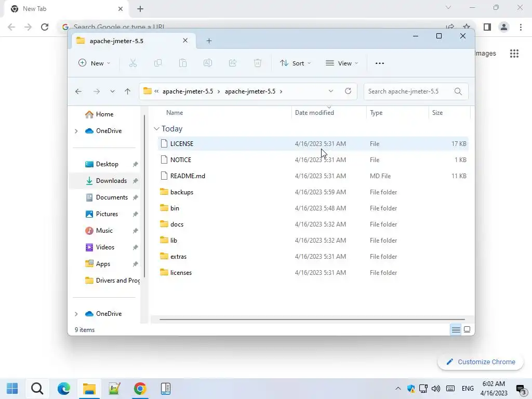Open Home in navigation pane
Image resolution: width=532 pixels, height=399 pixels.
104,114
